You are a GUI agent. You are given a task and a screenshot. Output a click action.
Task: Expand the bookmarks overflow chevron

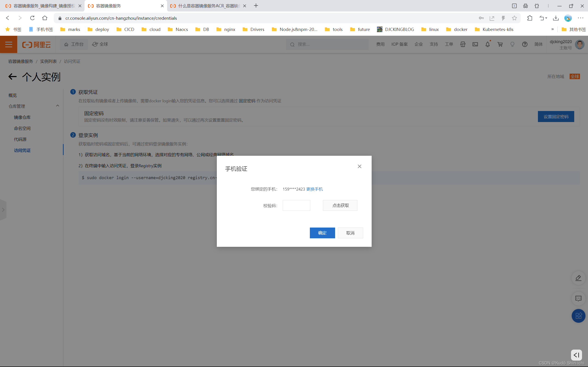tap(552, 29)
